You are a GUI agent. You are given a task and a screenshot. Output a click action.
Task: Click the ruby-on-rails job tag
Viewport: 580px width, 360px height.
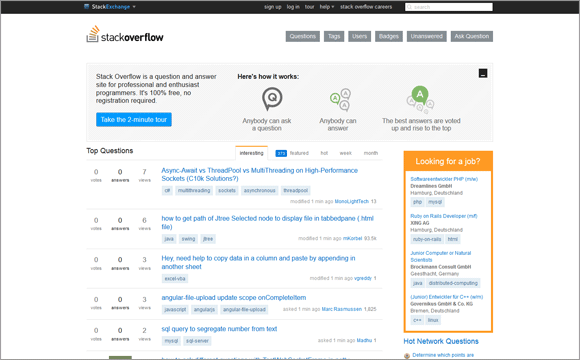point(427,239)
